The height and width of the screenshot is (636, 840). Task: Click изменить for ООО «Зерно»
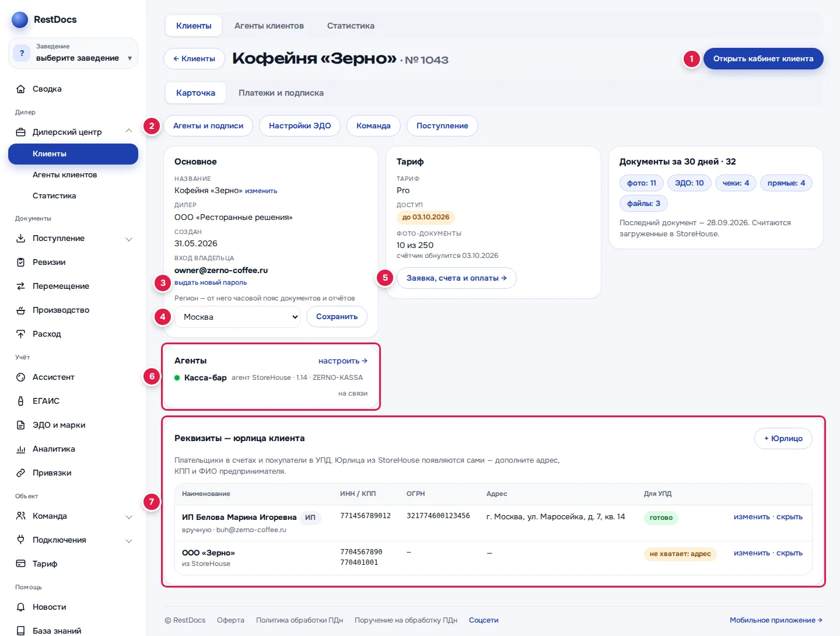click(752, 553)
